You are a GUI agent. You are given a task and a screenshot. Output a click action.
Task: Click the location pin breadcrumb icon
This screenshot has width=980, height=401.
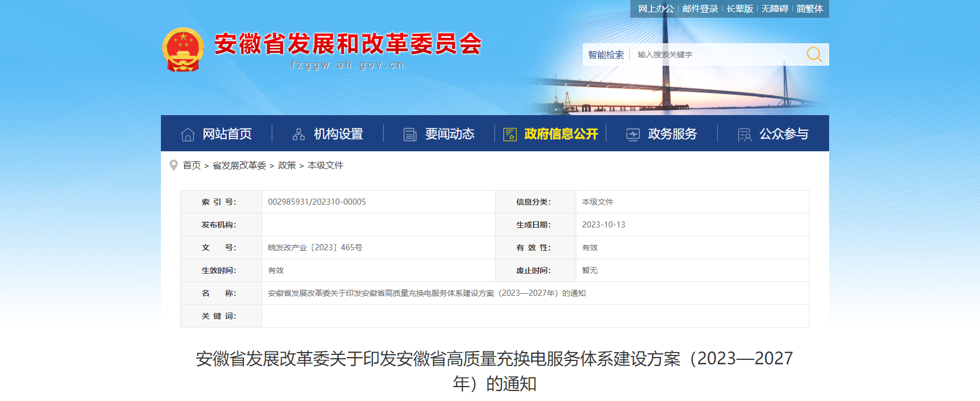(174, 165)
